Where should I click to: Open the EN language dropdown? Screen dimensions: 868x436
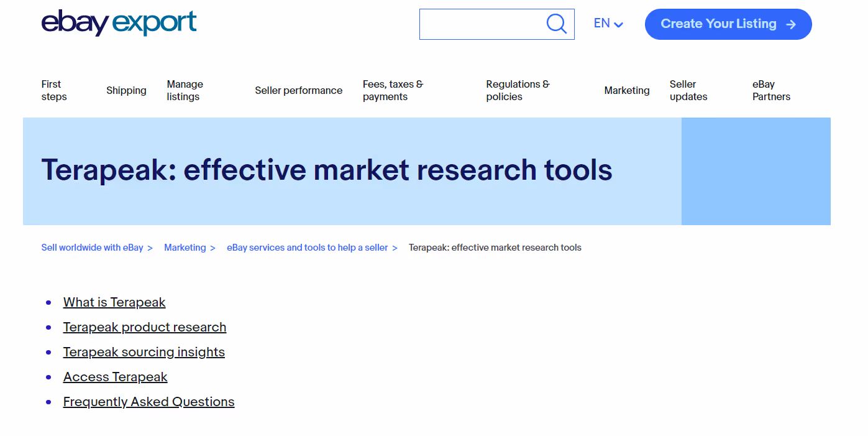tap(608, 23)
